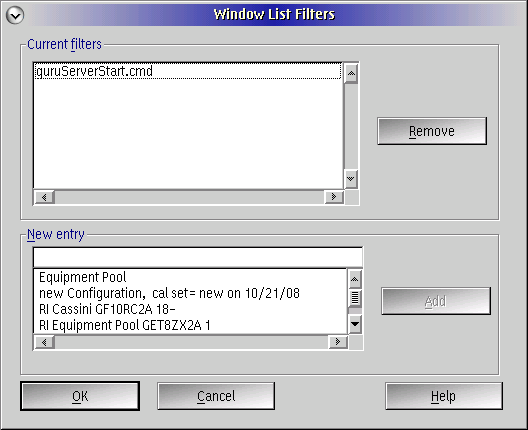Screen dimensions: 528x430
Task: Click left arrow of New entry horizontal scrollbar
Action: tap(44, 342)
